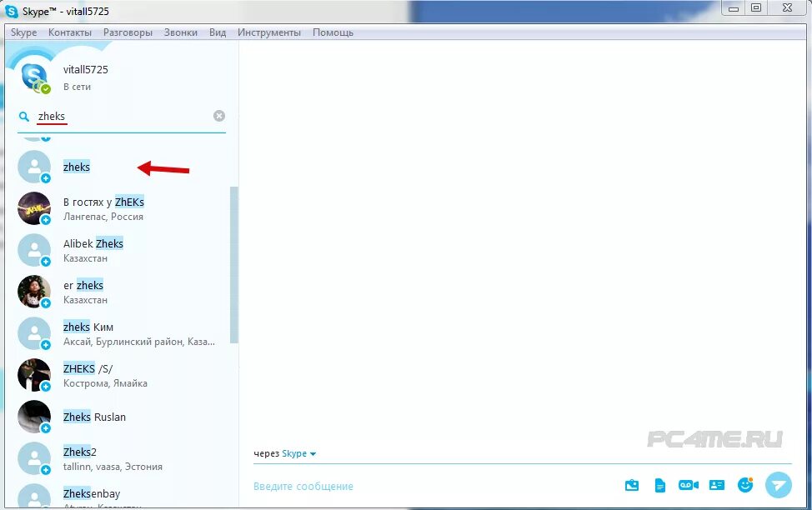Add zheks Ким via plus badge
The width and height of the screenshot is (812, 510).
pyautogui.click(x=46, y=345)
